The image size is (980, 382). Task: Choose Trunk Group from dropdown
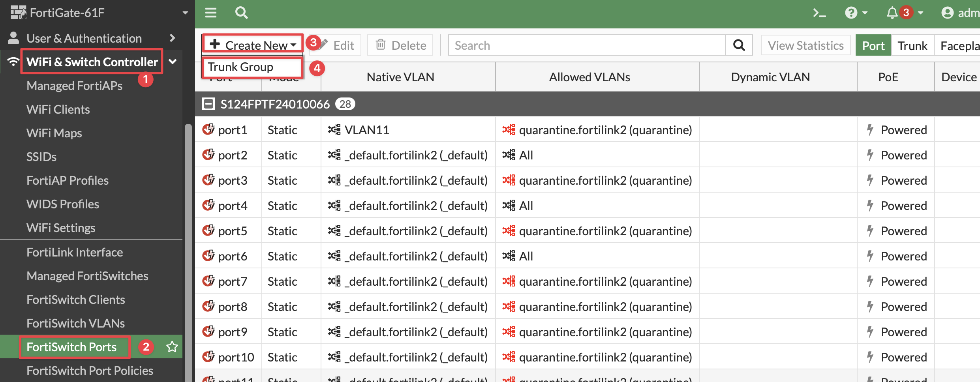point(252,67)
